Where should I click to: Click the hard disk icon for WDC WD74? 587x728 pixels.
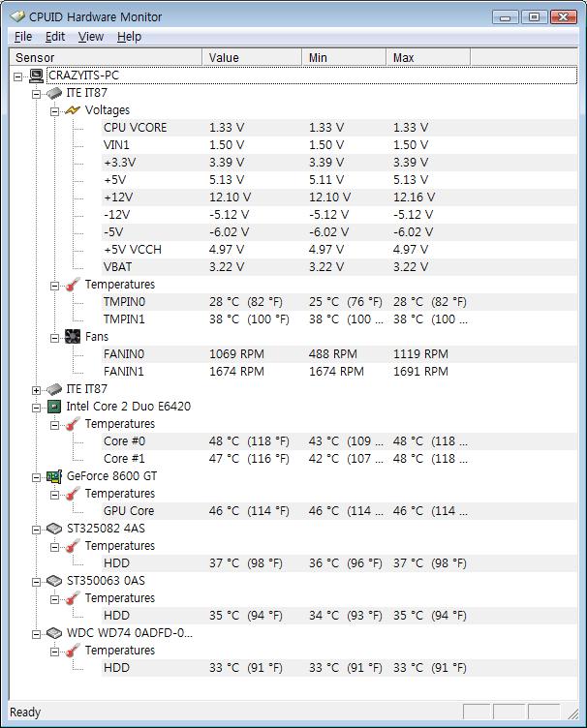(54, 633)
